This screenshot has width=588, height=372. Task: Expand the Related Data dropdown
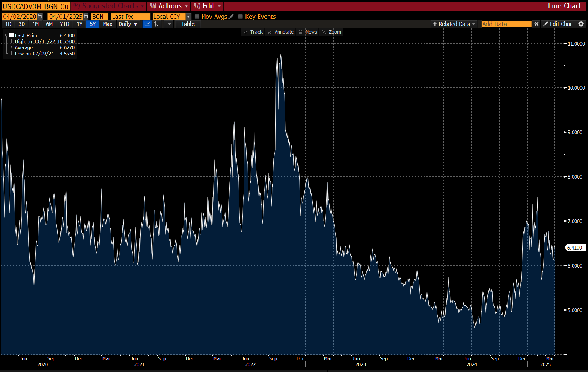coord(454,24)
